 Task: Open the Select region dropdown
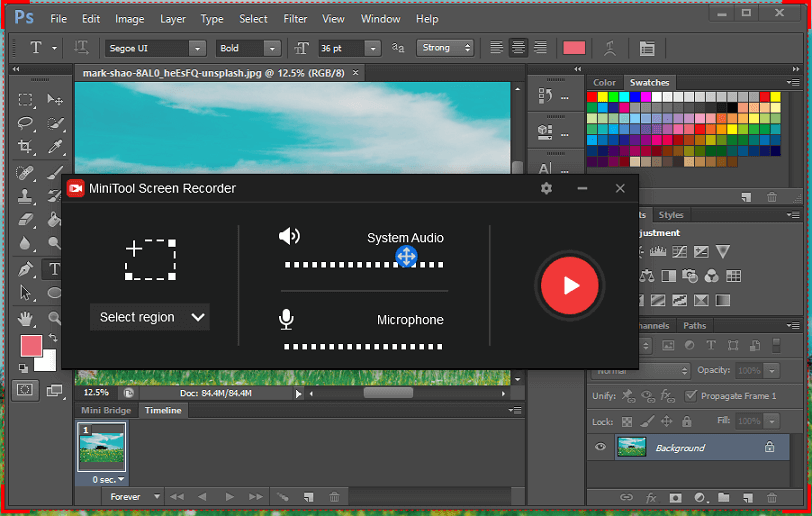pos(150,317)
